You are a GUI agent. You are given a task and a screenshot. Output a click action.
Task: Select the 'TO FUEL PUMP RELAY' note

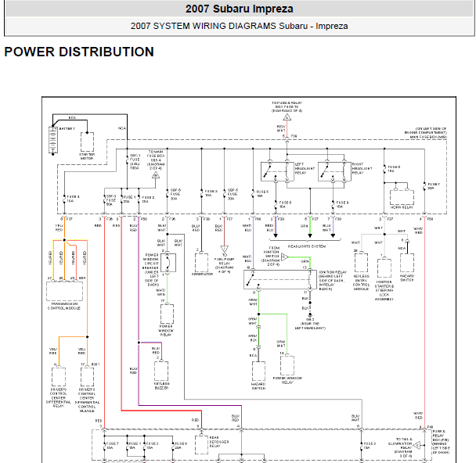click(225, 264)
